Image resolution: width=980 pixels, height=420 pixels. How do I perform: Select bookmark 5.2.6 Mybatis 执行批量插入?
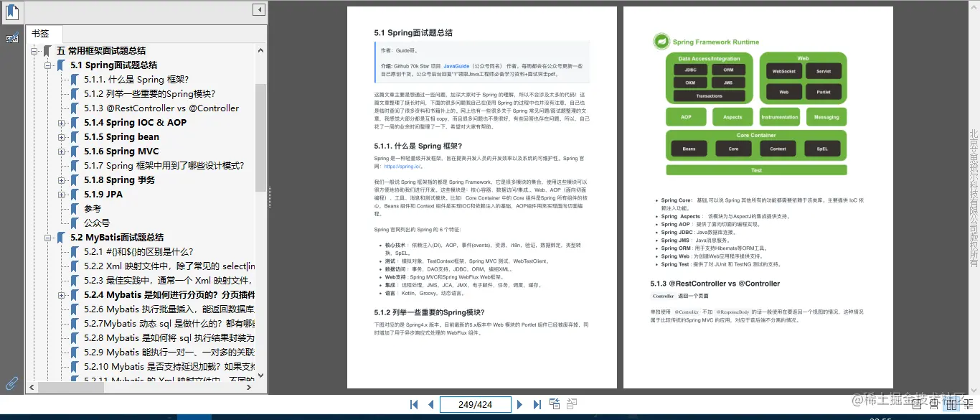coord(169,309)
